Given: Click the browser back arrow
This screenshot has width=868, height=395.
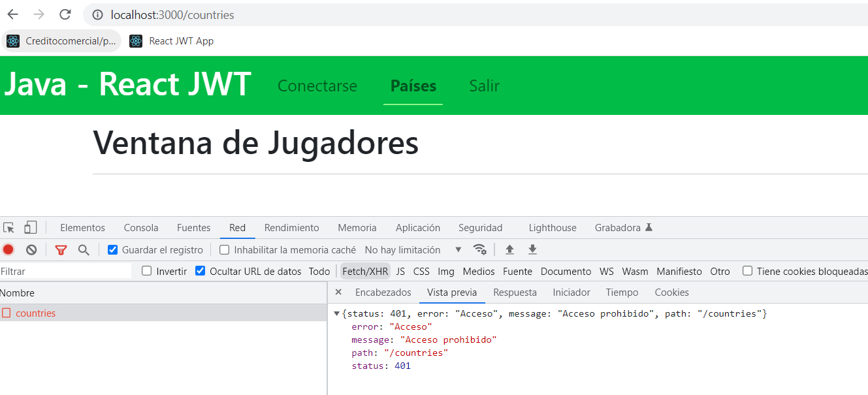Looking at the screenshot, I should [12, 14].
